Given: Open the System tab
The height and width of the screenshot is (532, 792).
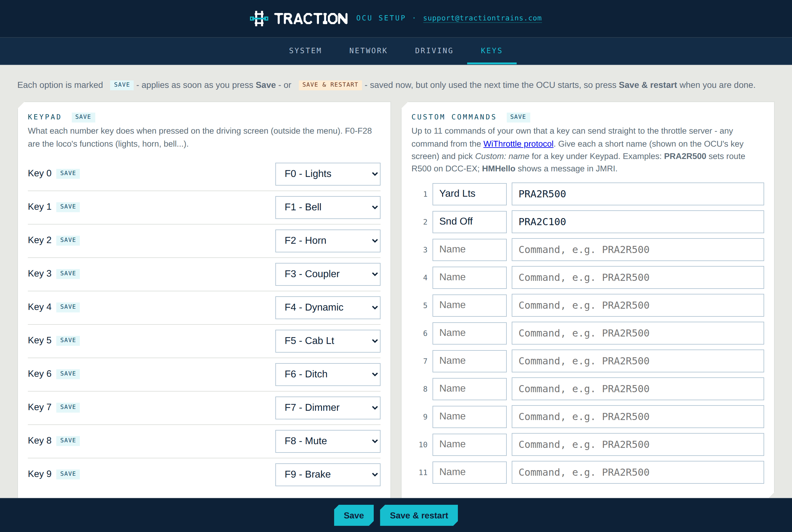Looking at the screenshot, I should pyautogui.click(x=305, y=50).
